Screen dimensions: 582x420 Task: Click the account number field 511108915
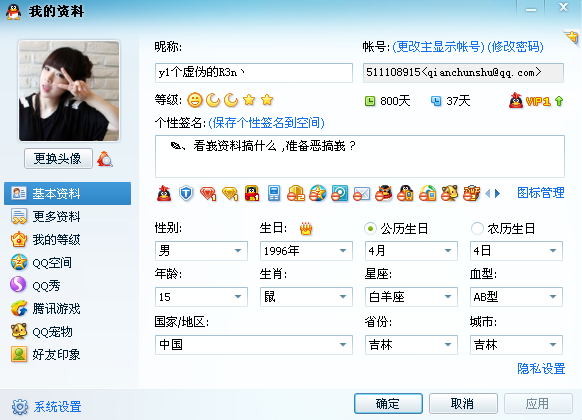point(463,73)
